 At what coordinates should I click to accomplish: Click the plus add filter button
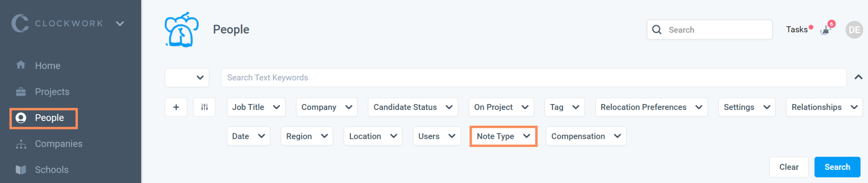pyautogui.click(x=176, y=107)
